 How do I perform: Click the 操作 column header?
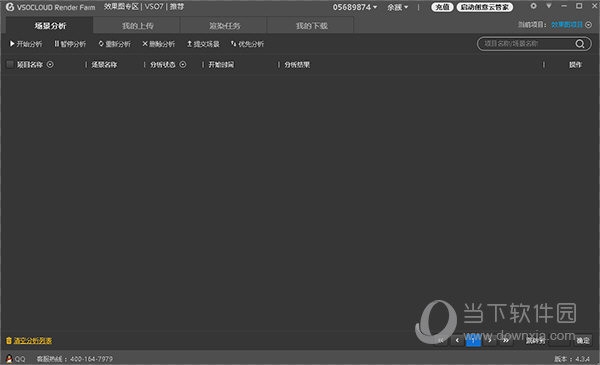coord(575,65)
